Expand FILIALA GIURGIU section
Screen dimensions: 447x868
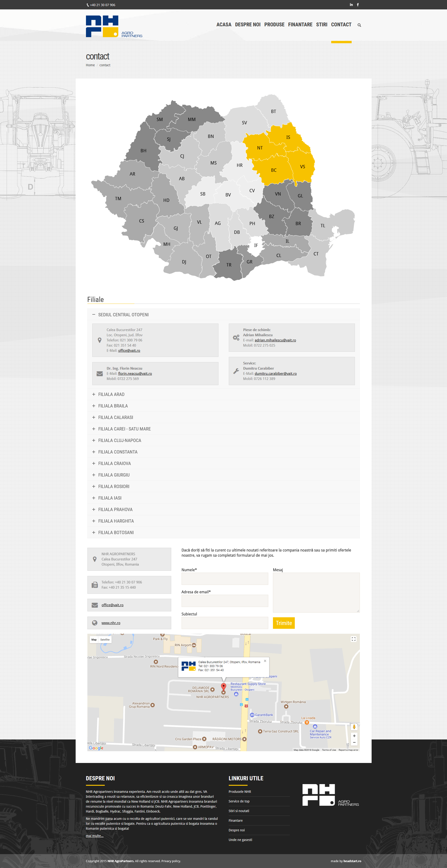(x=223, y=475)
